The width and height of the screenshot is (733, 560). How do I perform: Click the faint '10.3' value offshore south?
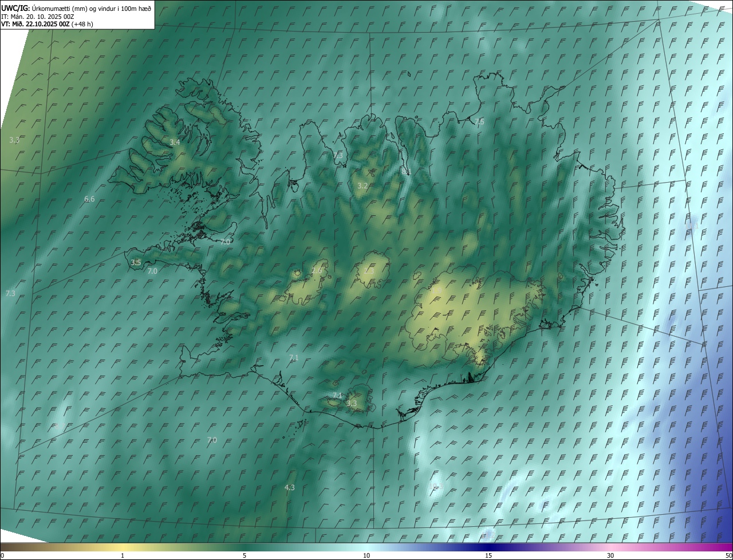point(436,486)
